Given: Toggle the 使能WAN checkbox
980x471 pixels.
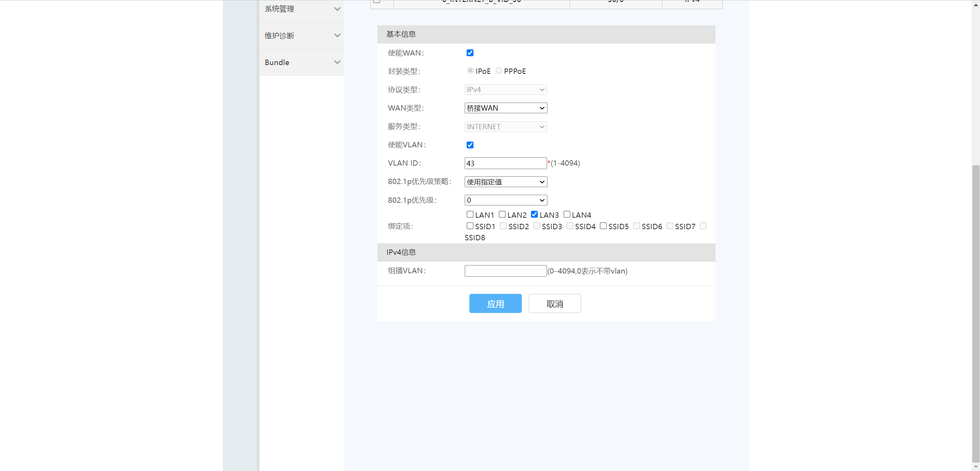Looking at the screenshot, I should pos(470,53).
